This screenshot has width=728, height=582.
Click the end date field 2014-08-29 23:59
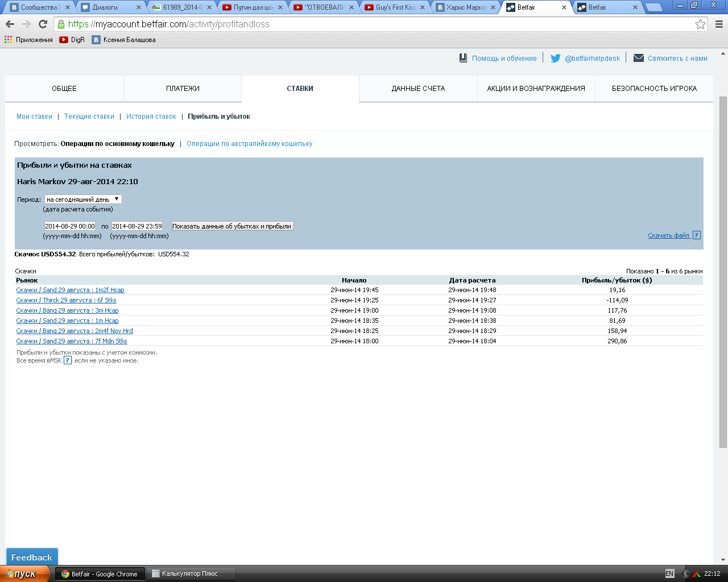[x=137, y=226]
